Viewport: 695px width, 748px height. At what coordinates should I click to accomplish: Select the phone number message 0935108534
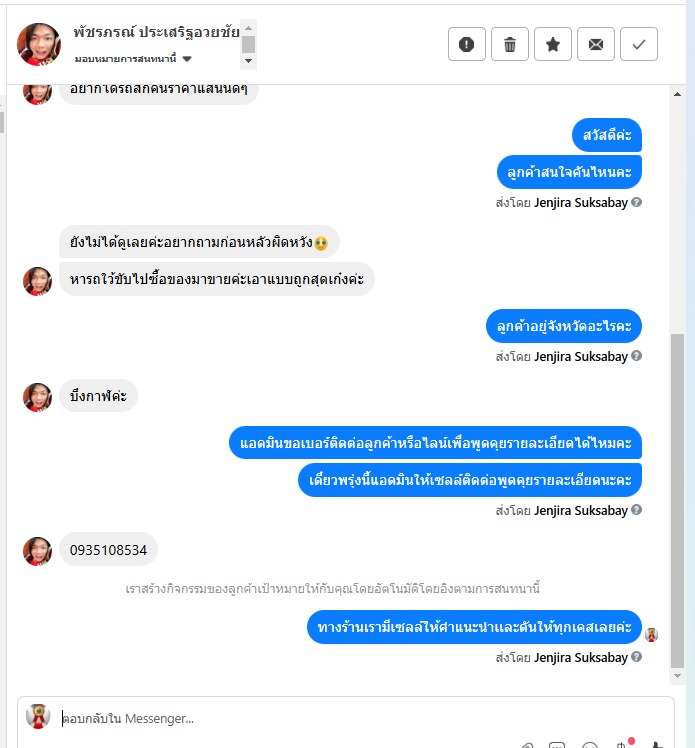click(108, 550)
